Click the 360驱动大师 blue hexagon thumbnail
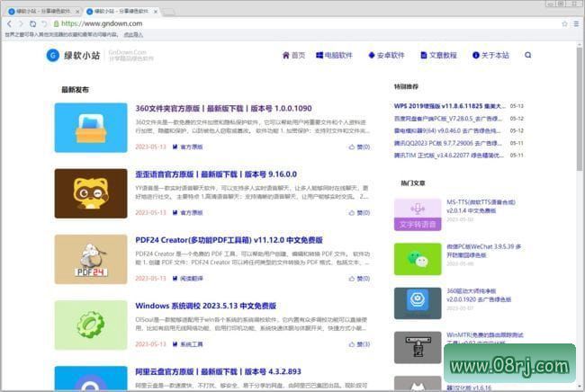 click(418, 303)
